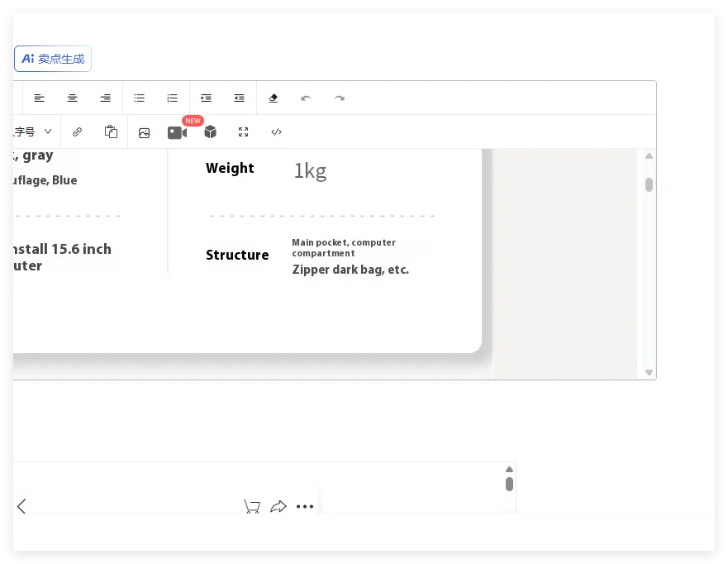The width and height of the screenshot is (728, 564).
Task: Insert a numbered list
Action: click(172, 98)
